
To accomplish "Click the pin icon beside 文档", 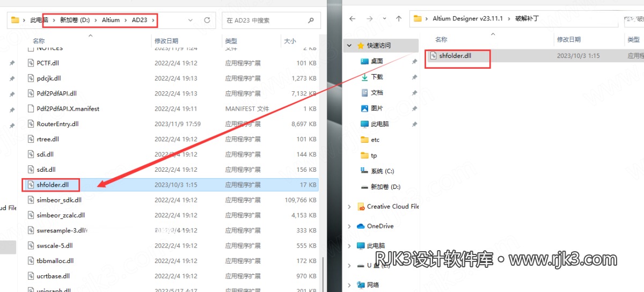I will point(414,92).
